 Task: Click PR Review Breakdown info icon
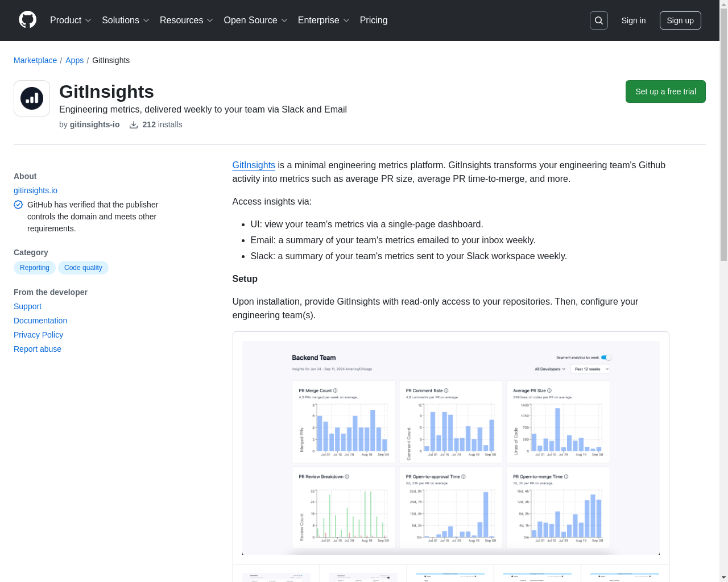347,476
